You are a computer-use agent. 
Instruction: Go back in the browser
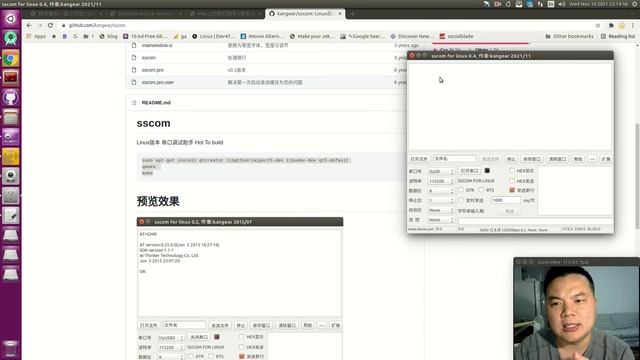tap(29, 25)
